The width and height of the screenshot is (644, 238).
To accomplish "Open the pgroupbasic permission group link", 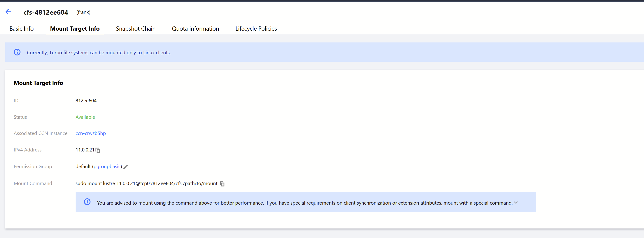I will 107,166.
